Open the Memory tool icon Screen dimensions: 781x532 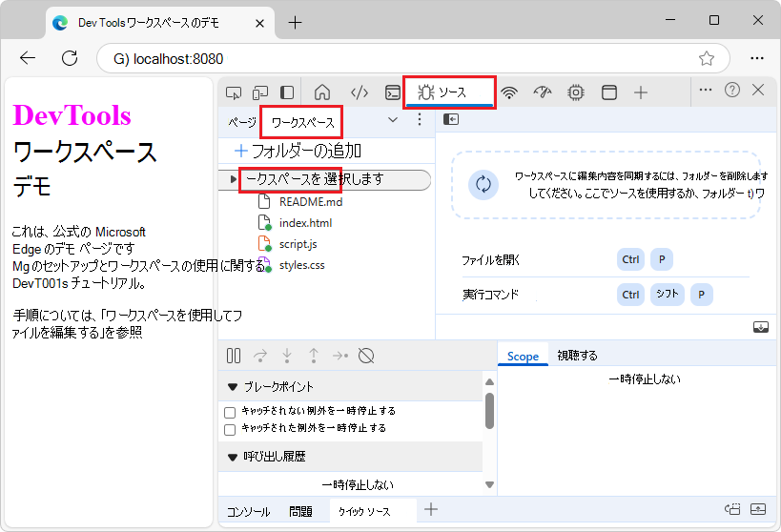click(x=576, y=92)
